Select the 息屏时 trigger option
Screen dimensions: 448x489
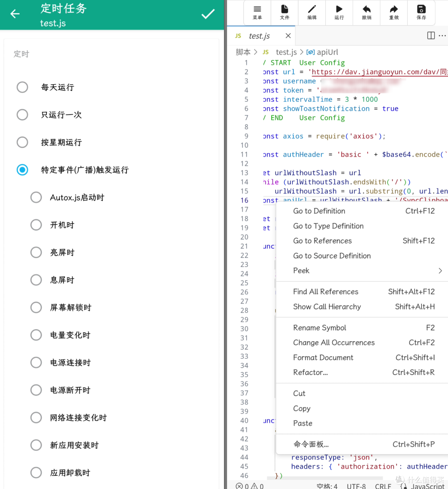[x=36, y=280]
